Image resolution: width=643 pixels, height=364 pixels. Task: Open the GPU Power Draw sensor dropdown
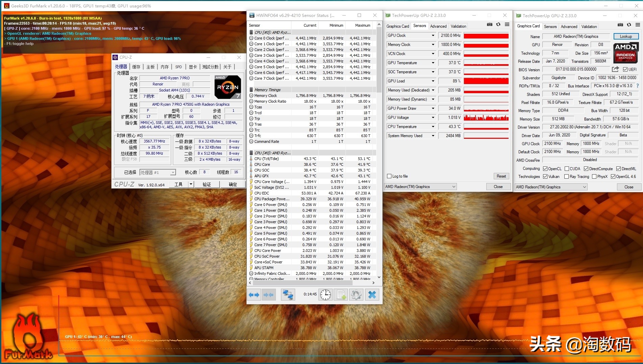point(433,108)
